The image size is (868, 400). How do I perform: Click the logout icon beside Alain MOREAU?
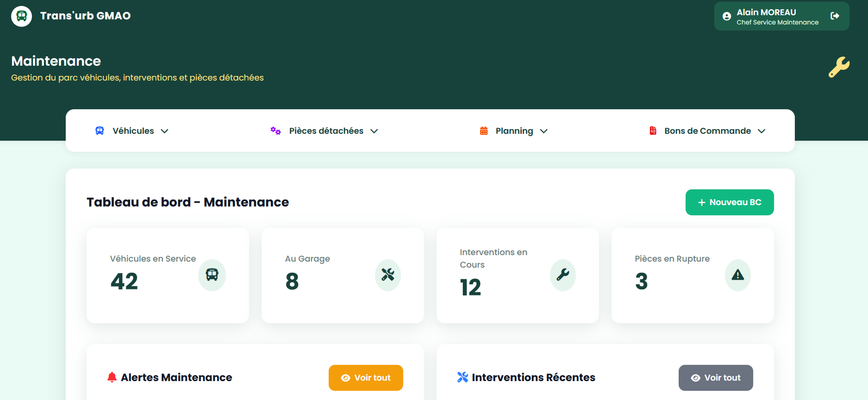[835, 16]
